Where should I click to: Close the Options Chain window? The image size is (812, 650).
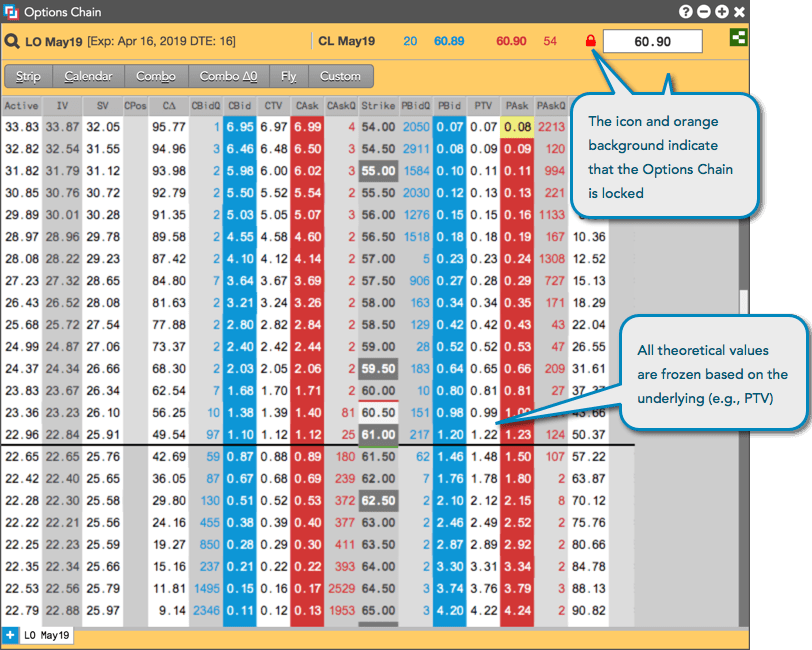[x=740, y=11]
